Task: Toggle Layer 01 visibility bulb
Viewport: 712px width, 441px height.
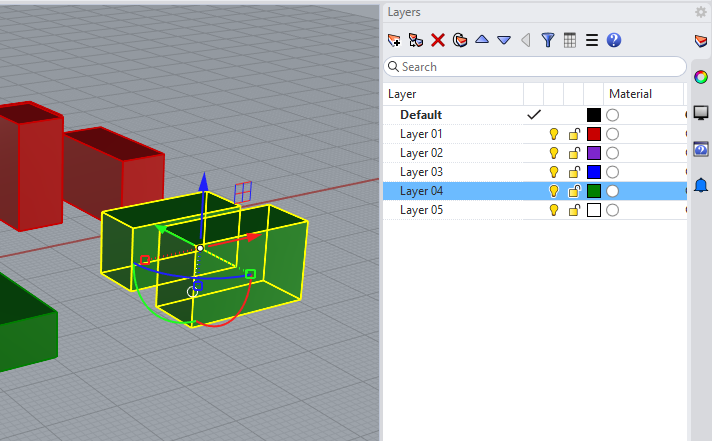Action: 554,134
